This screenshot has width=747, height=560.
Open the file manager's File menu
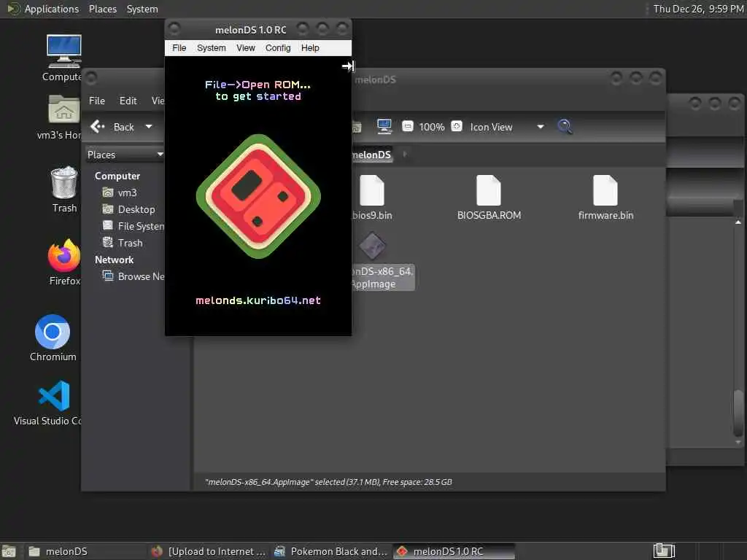pos(97,101)
